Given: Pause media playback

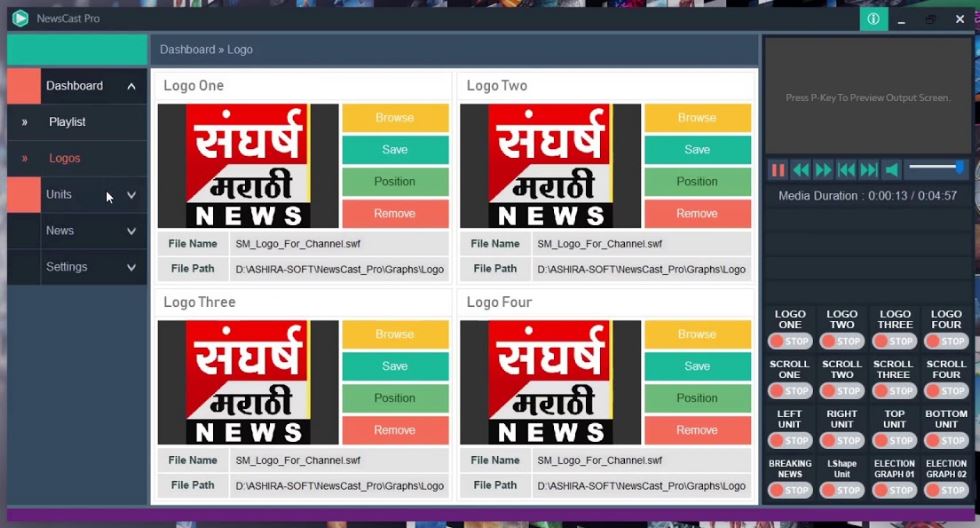Looking at the screenshot, I should point(778,169).
